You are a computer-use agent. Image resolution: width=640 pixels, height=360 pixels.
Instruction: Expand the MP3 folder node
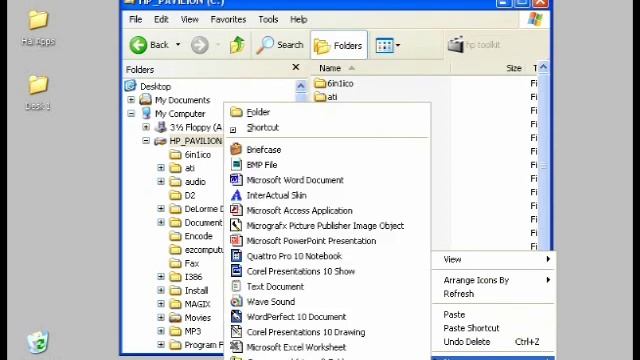pos(161,331)
